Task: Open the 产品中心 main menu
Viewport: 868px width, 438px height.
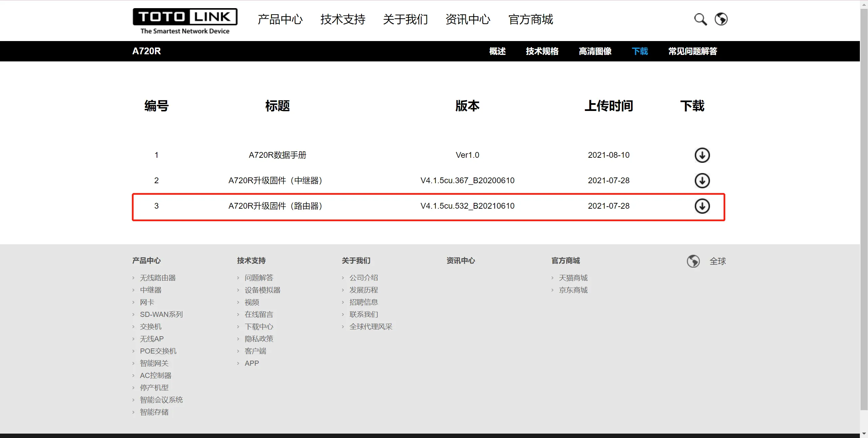Action: point(280,19)
